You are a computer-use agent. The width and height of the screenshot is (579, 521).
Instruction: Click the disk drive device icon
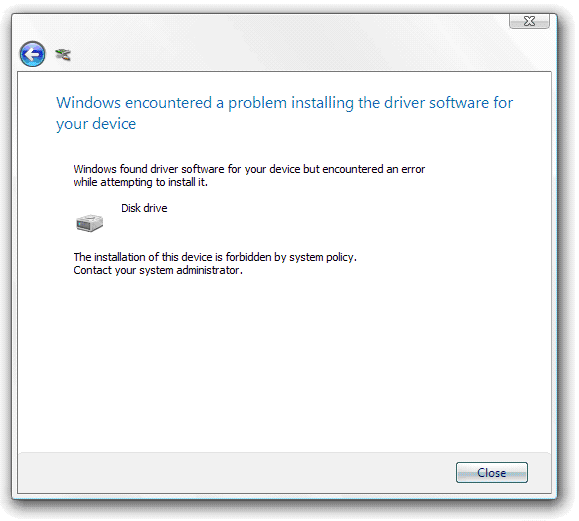(90, 223)
